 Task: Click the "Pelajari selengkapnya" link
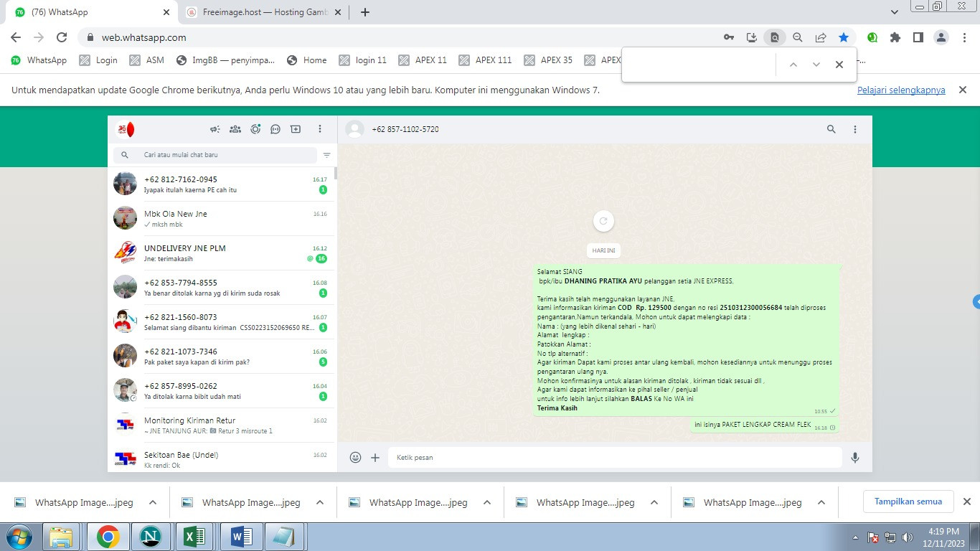pos(901,90)
